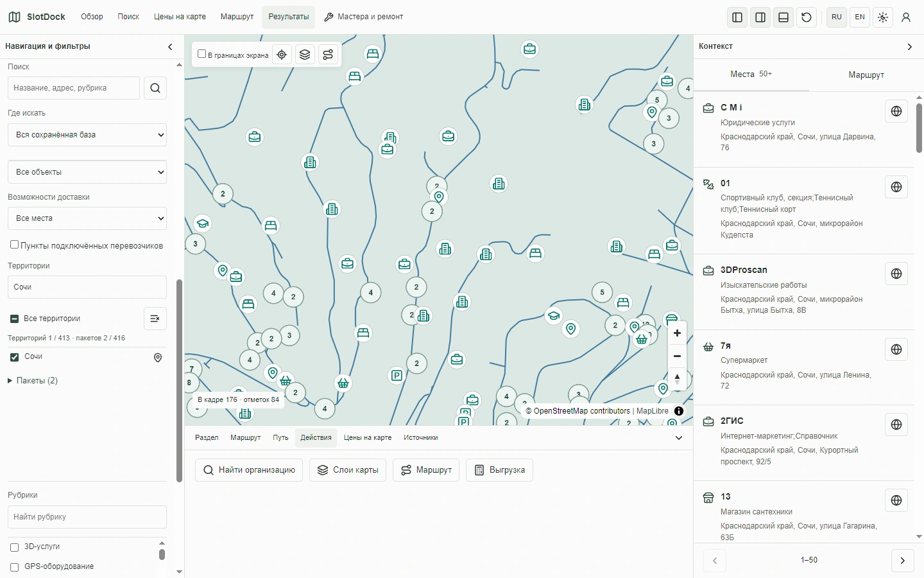Open map layers from map toolbar
Image resolution: width=924 pixels, height=578 pixels.
point(305,55)
